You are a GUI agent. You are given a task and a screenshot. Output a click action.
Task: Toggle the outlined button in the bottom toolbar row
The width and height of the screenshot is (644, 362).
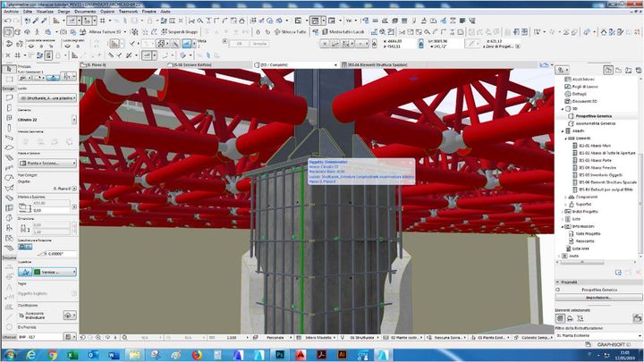48,55
